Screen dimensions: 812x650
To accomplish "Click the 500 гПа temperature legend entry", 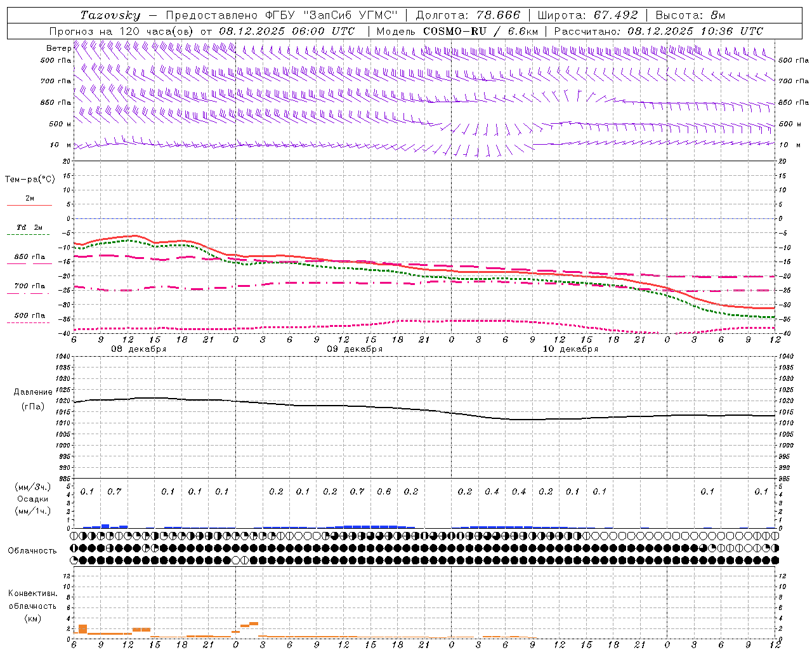I will pyautogui.click(x=30, y=315).
